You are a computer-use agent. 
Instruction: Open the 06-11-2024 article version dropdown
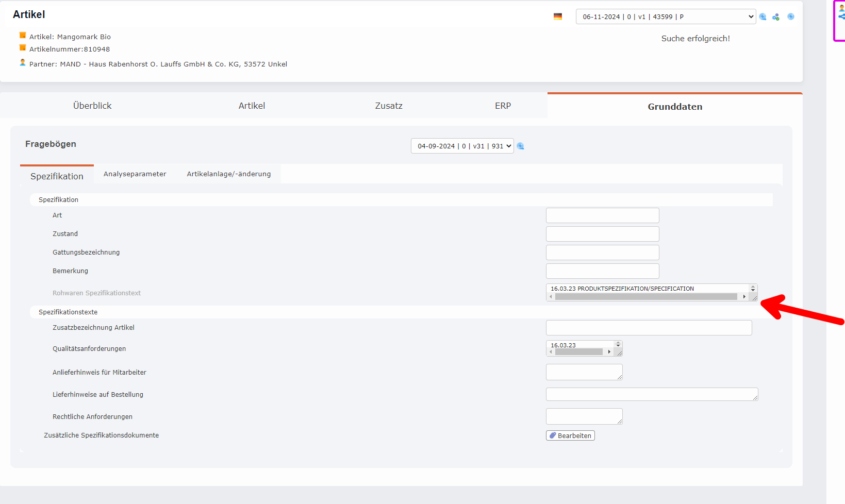click(x=665, y=16)
